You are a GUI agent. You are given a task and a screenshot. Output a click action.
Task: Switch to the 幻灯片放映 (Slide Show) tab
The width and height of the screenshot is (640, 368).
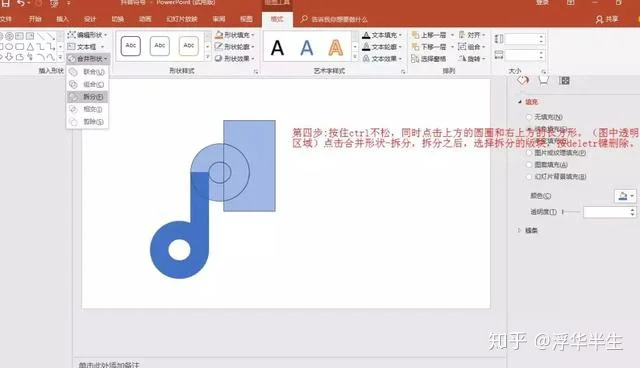182,19
